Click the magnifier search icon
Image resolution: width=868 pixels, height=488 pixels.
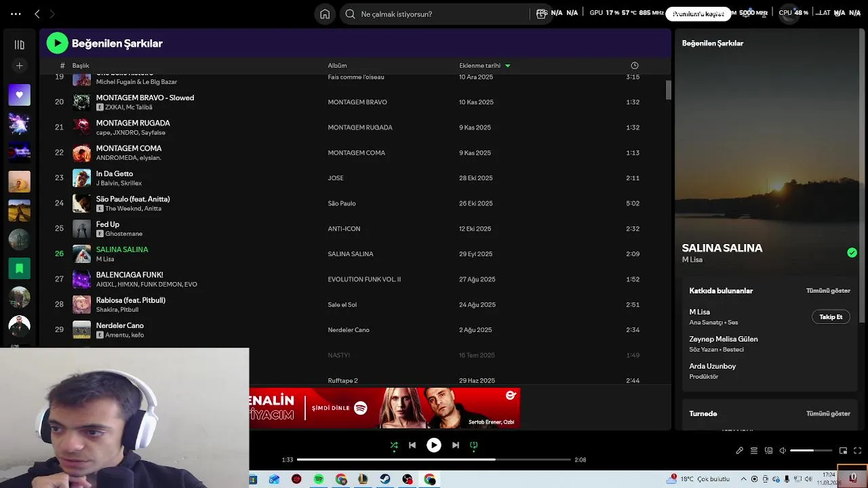(x=351, y=14)
